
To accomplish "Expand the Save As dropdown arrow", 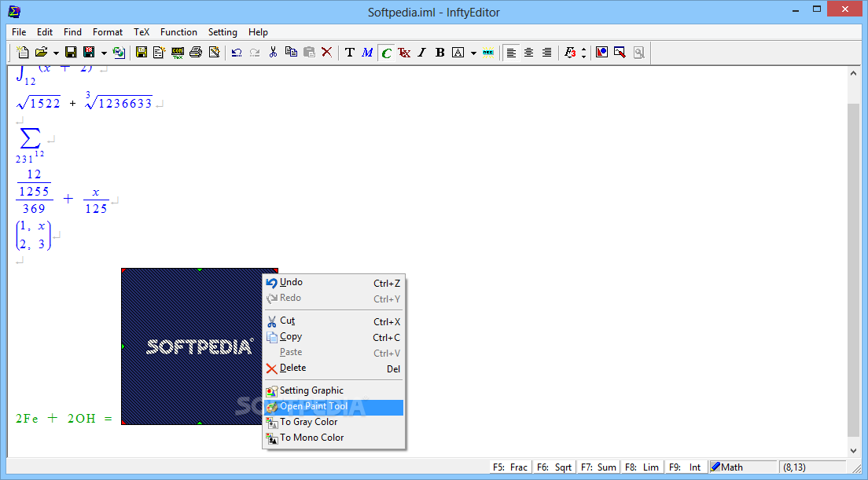I will [104, 53].
